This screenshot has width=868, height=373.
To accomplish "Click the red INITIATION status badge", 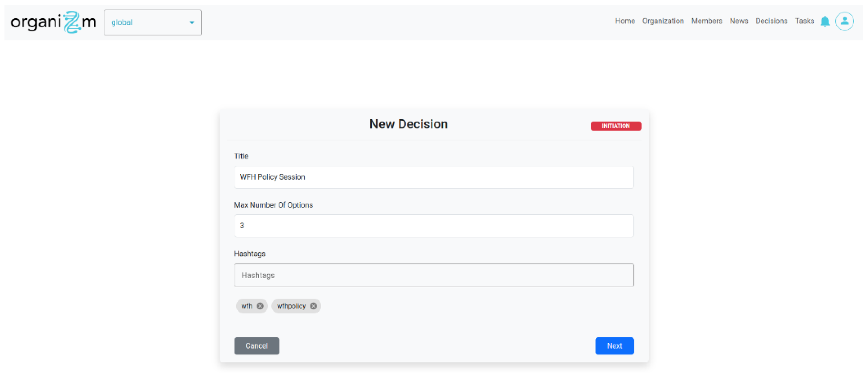I will pos(616,126).
